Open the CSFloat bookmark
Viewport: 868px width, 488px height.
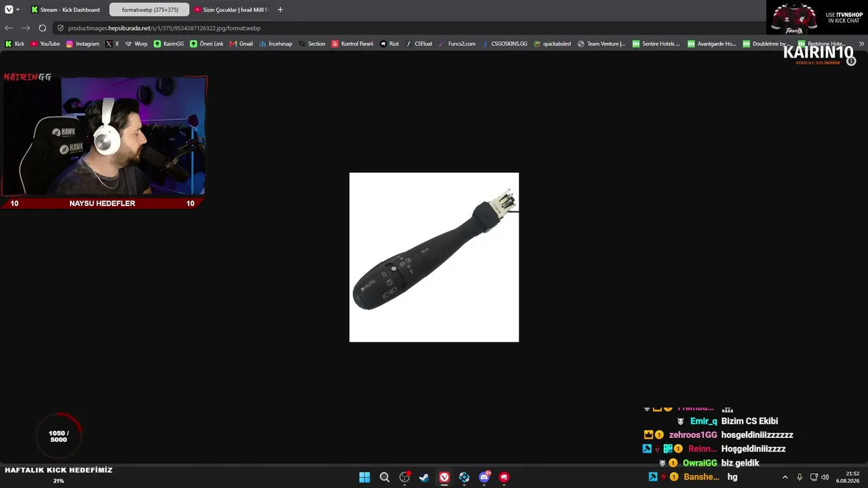point(419,43)
